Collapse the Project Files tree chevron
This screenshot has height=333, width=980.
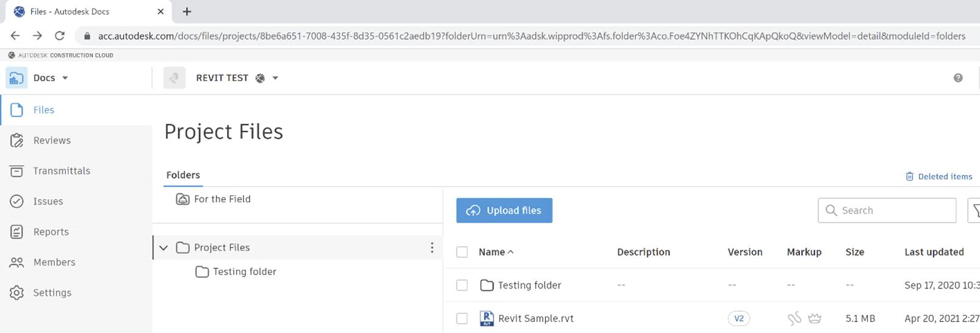[164, 248]
